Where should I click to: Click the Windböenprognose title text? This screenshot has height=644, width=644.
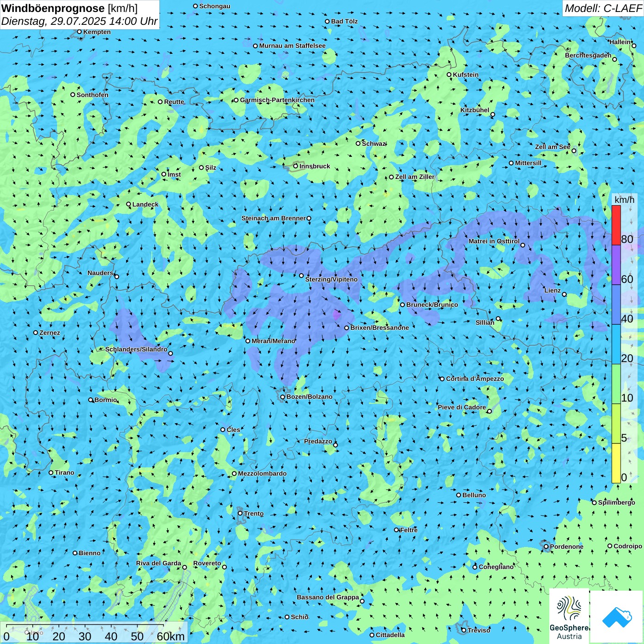coord(53,8)
